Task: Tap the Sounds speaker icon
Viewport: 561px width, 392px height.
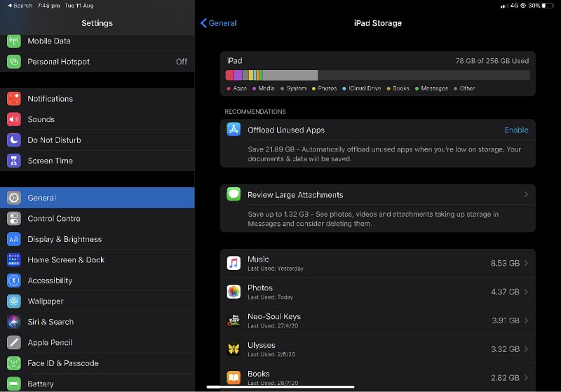Action: [14, 119]
